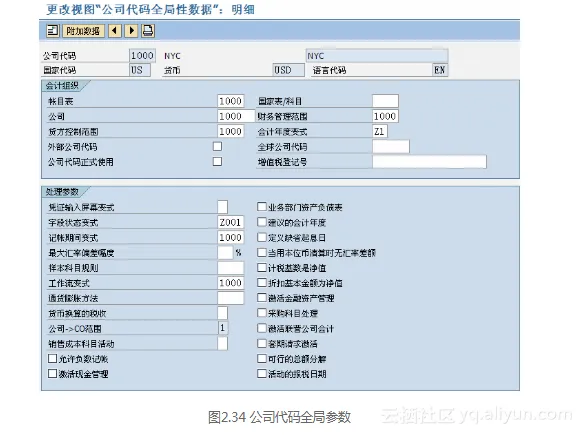
Task: Toggle 定义缺省起息日 checkbox
Action: [262, 237]
